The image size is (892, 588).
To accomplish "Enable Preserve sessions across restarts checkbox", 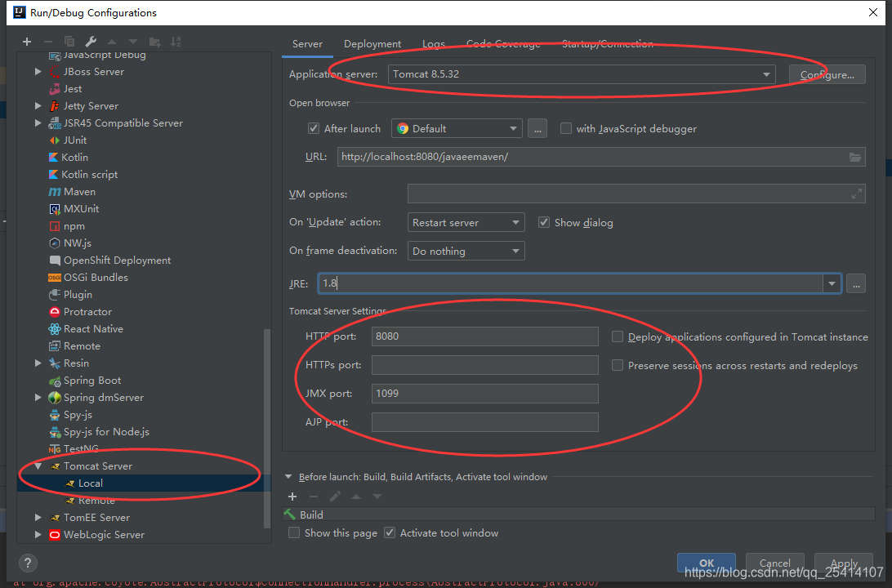I will 618,365.
